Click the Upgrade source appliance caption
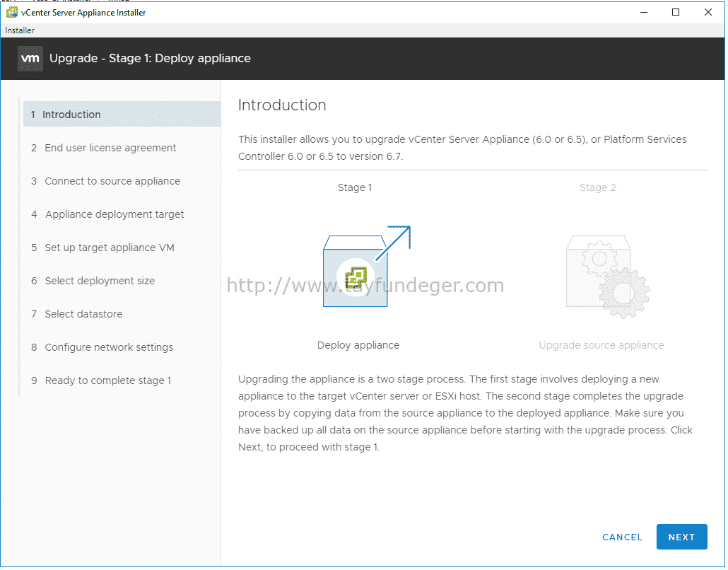Image resolution: width=728 pixels, height=570 pixels. point(601,345)
